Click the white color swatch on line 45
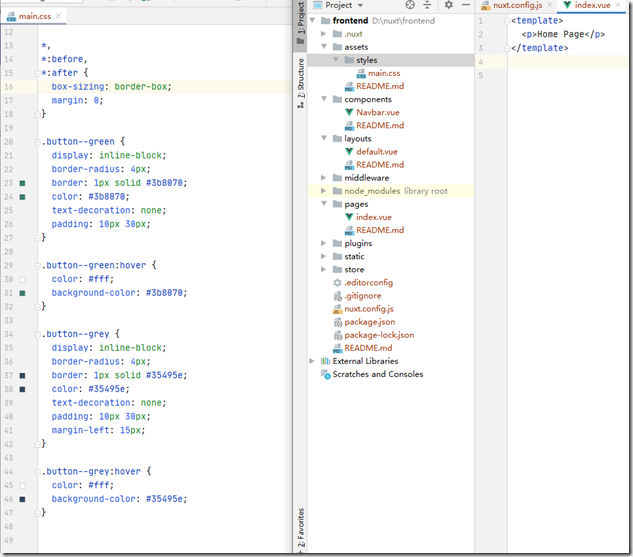633x557 pixels. click(23, 486)
